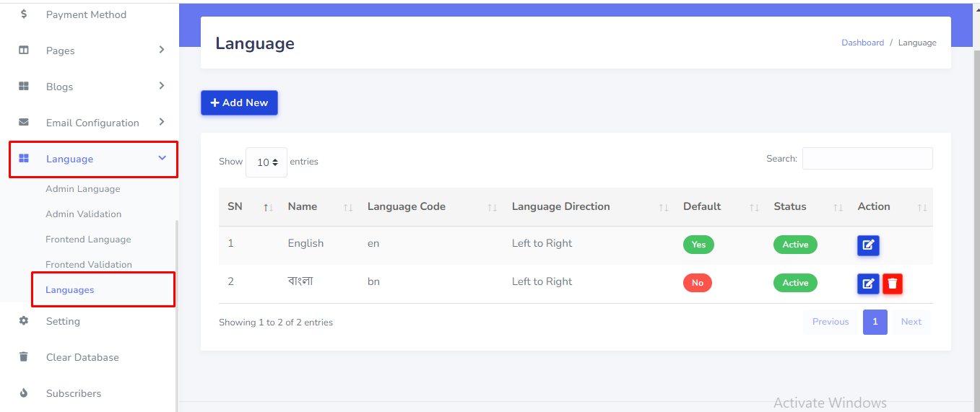Click the Email Configuration envelope icon

pyautogui.click(x=24, y=123)
